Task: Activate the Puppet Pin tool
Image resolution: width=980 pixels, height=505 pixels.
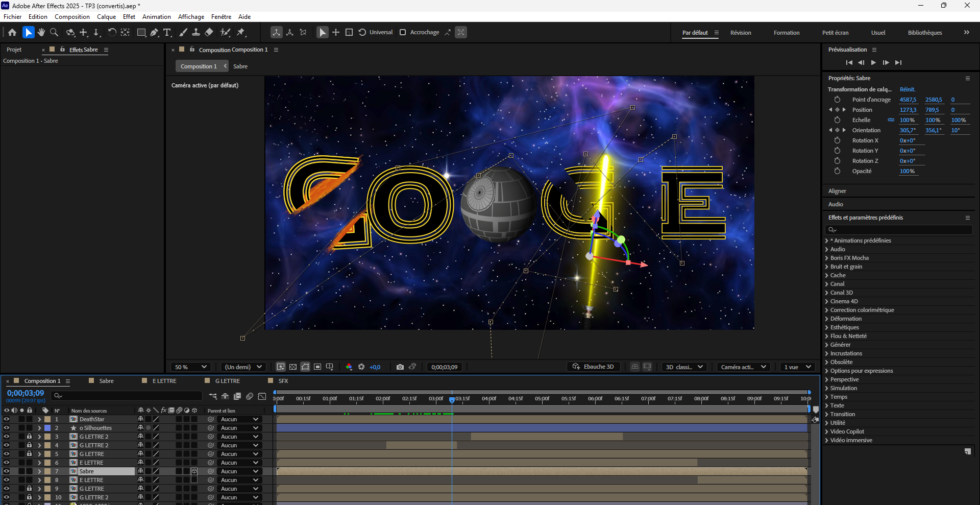Action: point(241,32)
